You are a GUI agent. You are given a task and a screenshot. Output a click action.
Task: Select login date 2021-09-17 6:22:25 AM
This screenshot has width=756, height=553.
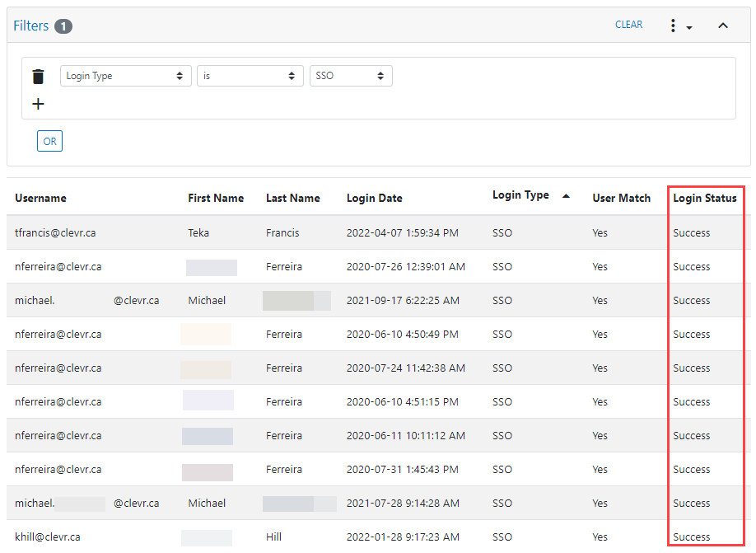[x=403, y=300]
